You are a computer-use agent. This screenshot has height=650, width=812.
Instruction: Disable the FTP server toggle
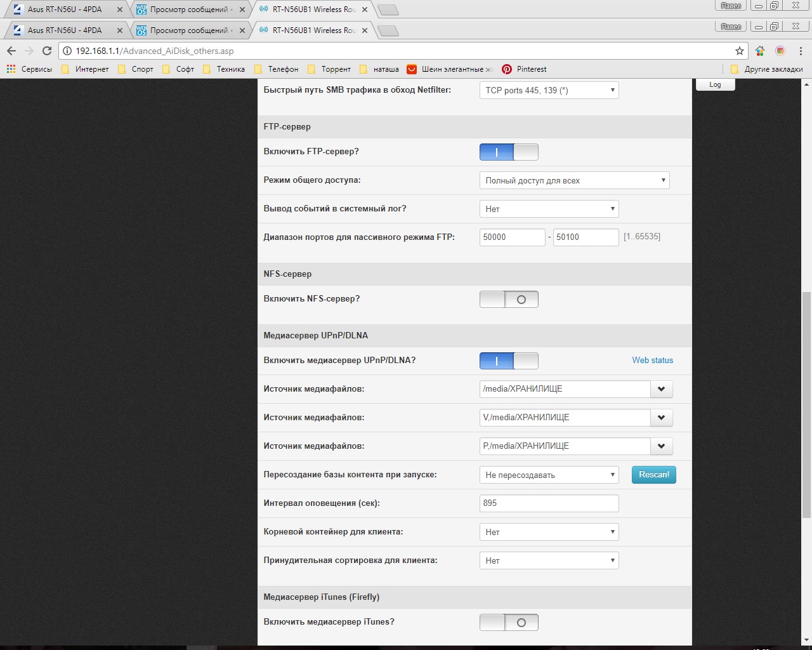pos(509,152)
